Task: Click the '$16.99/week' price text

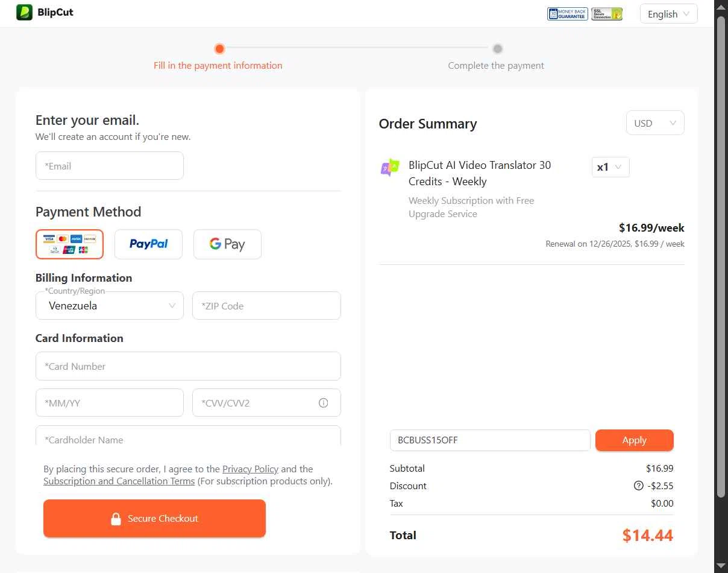Action: 651,228
